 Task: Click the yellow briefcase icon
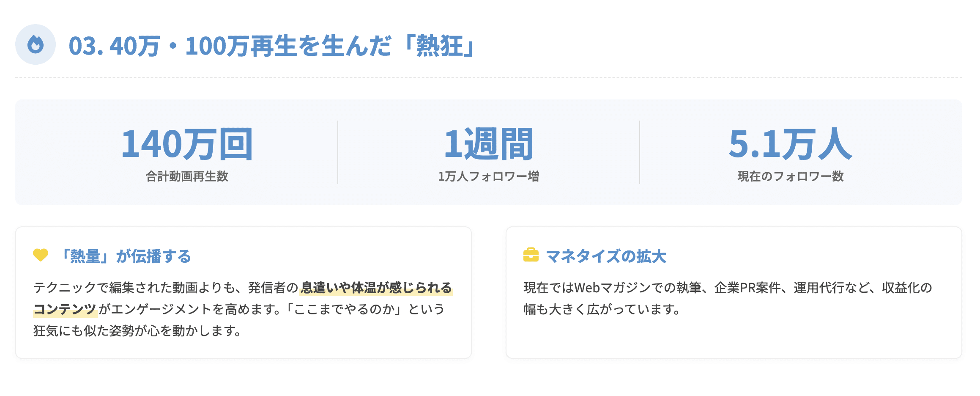[531, 255]
